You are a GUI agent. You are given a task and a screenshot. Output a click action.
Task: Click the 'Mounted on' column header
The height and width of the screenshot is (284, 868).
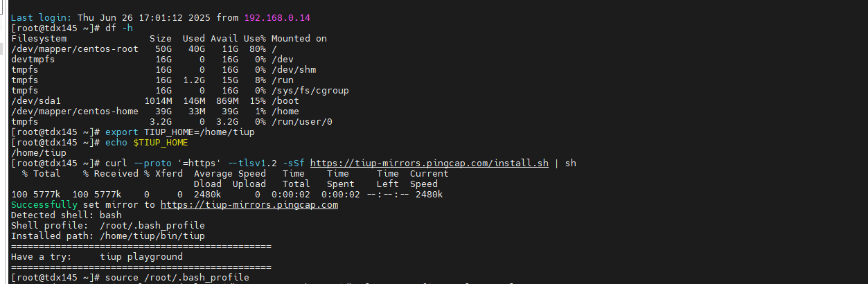click(x=299, y=38)
